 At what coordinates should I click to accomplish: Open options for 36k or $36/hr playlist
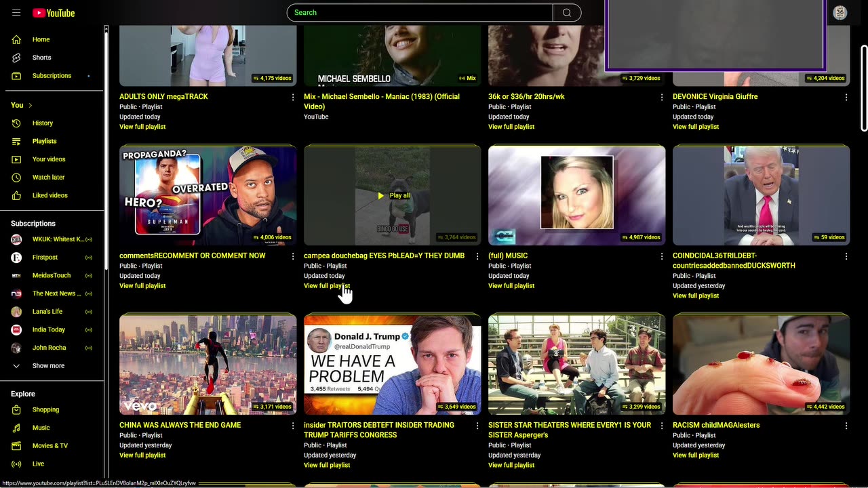click(662, 98)
